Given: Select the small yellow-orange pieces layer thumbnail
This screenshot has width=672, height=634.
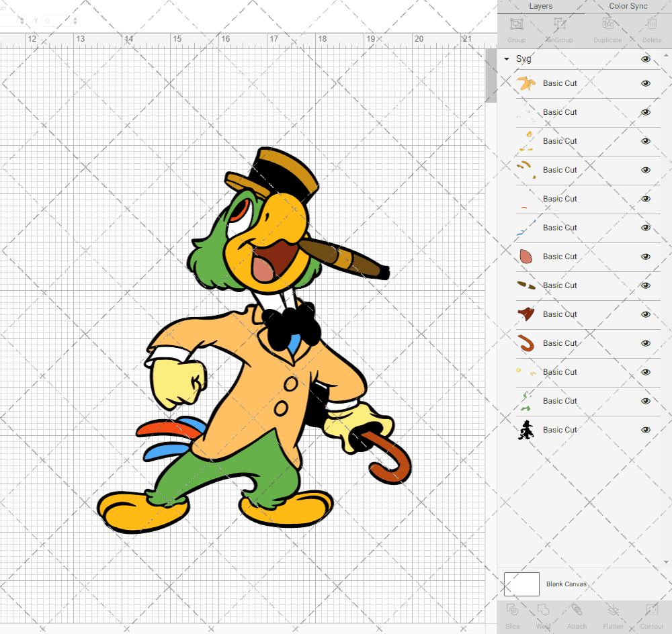Looking at the screenshot, I should click(526, 141).
